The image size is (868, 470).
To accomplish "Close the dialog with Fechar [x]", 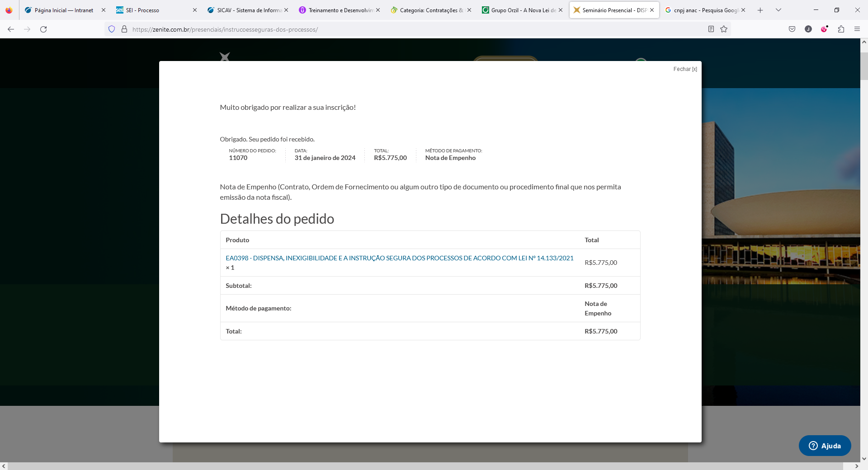I will tap(685, 69).
